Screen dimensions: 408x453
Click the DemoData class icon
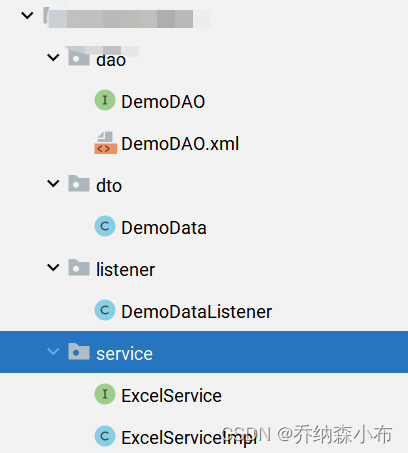point(105,226)
